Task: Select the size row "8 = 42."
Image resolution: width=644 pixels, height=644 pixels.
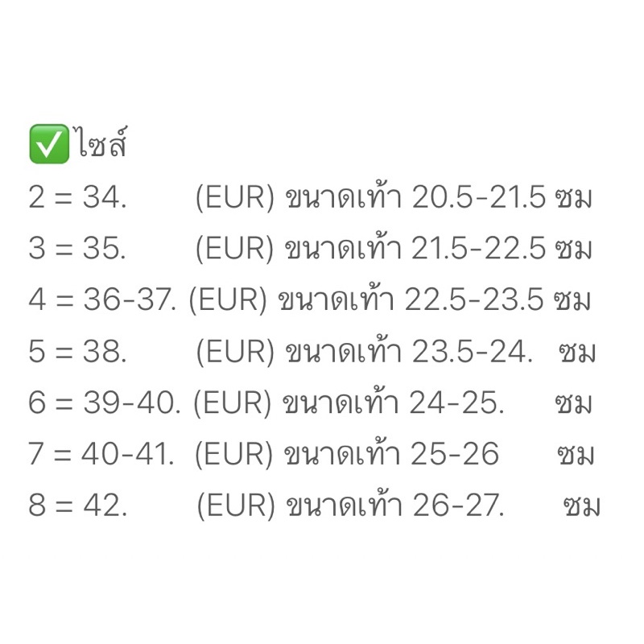Action: (x=77, y=506)
